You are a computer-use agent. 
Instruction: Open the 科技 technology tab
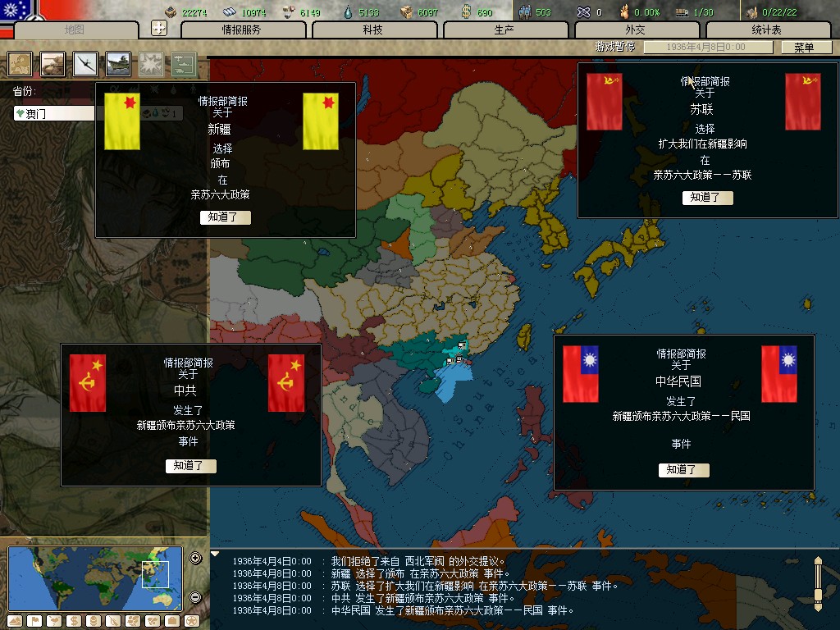point(374,30)
